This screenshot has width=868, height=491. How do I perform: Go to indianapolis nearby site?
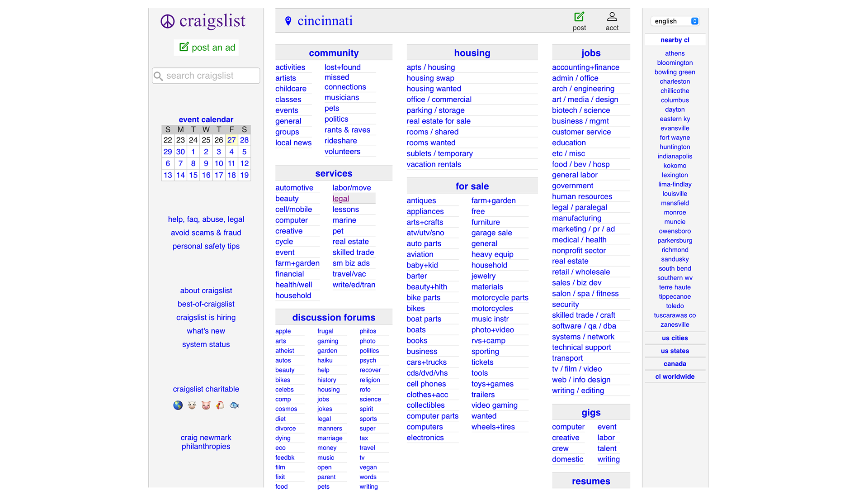tap(675, 156)
